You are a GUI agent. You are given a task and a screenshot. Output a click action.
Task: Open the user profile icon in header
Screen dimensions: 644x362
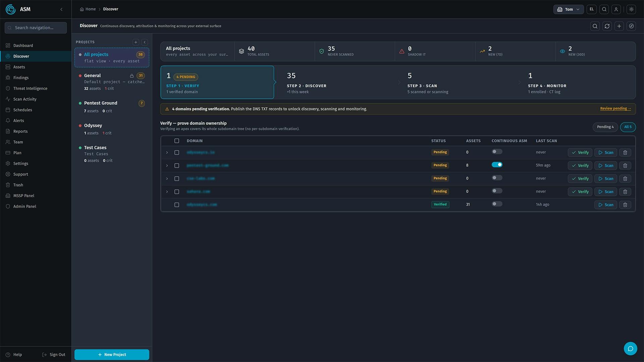[616, 9]
